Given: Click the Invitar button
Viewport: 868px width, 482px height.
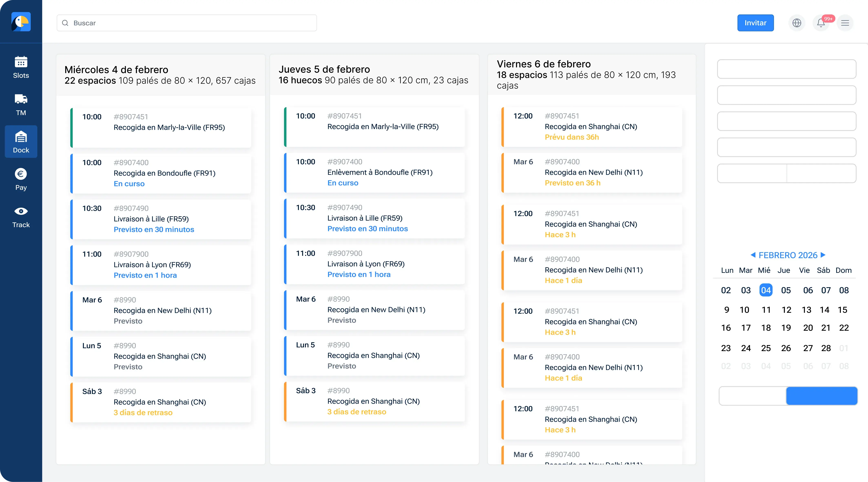Looking at the screenshot, I should pyautogui.click(x=755, y=23).
